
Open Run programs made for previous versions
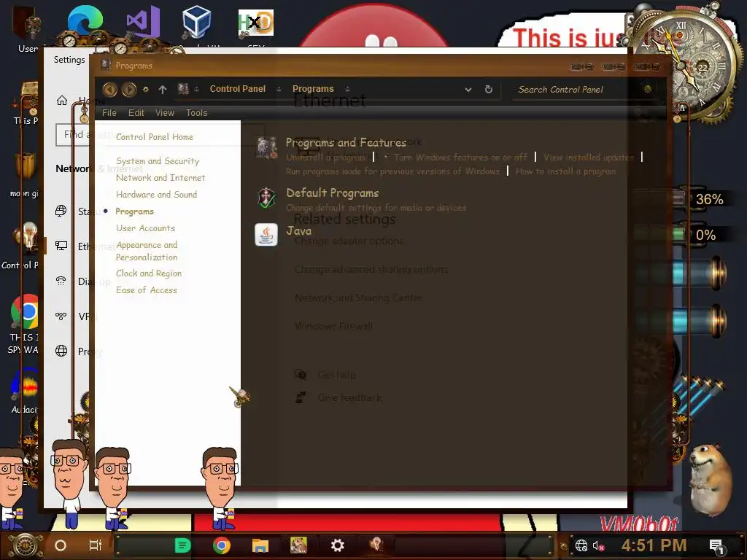393,171
